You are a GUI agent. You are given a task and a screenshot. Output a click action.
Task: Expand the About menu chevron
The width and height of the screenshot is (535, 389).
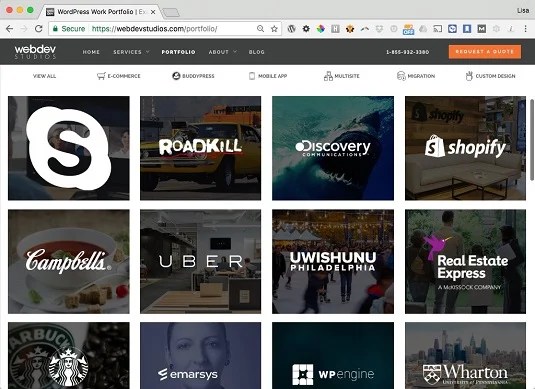click(x=235, y=52)
